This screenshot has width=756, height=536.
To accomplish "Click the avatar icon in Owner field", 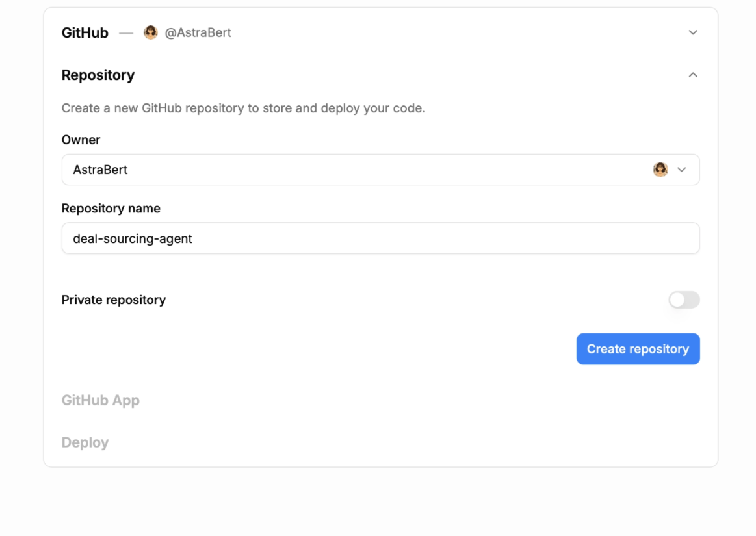I will pos(660,170).
